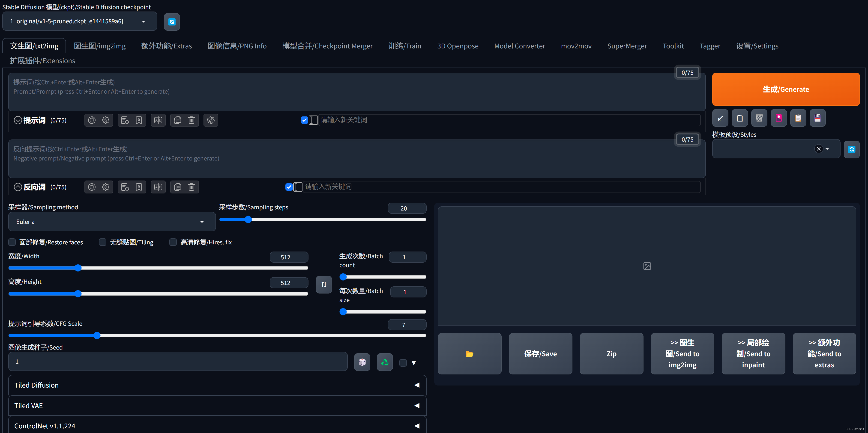The height and width of the screenshot is (433, 868).
Task: Refresh the Styles preset list
Action: point(851,149)
